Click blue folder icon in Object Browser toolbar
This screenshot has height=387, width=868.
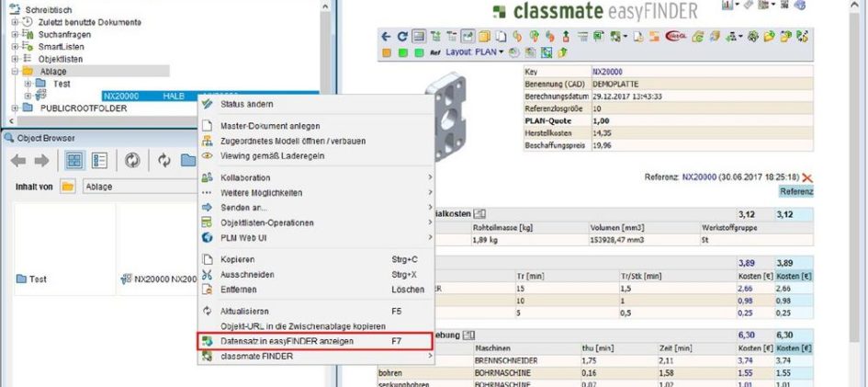(x=189, y=161)
